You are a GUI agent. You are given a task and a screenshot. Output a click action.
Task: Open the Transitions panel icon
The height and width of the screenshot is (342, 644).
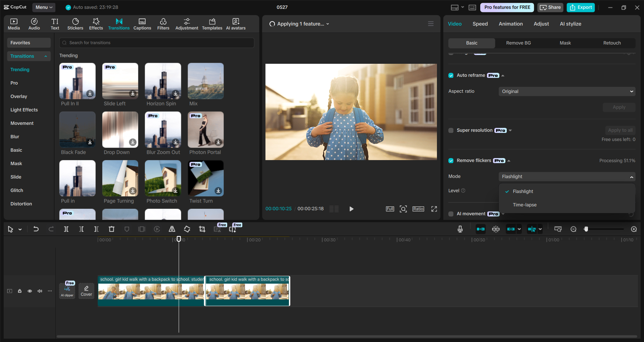point(119,23)
